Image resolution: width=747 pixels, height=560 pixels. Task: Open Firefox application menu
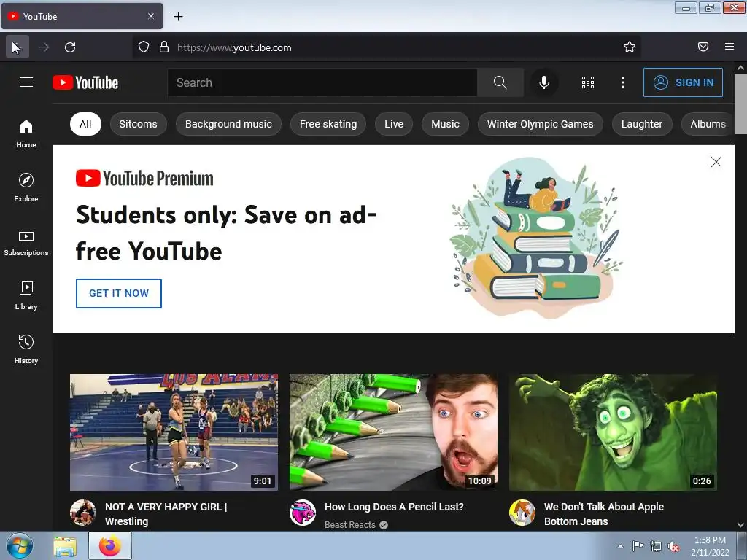729,47
